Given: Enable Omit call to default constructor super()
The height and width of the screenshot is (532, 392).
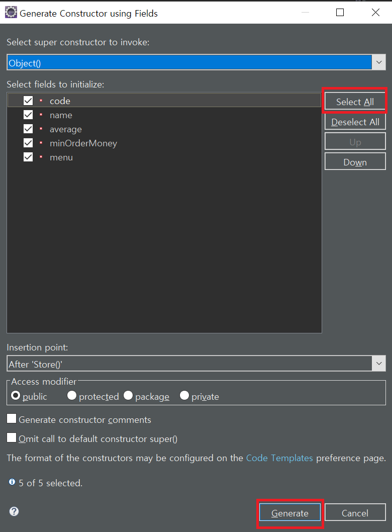Looking at the screenshot, I should coord(12,437).
